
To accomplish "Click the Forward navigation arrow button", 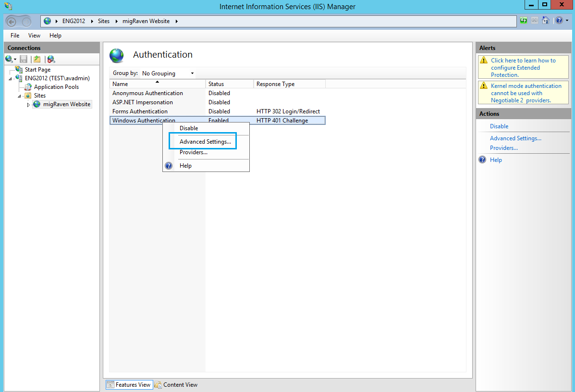I will tap(26, 22).
